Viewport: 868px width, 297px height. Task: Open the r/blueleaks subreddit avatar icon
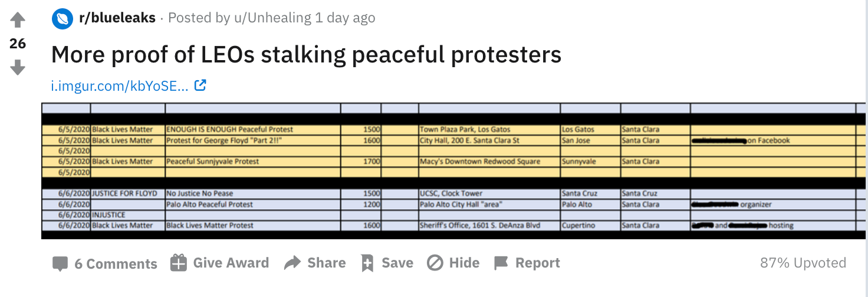point(63,18)
